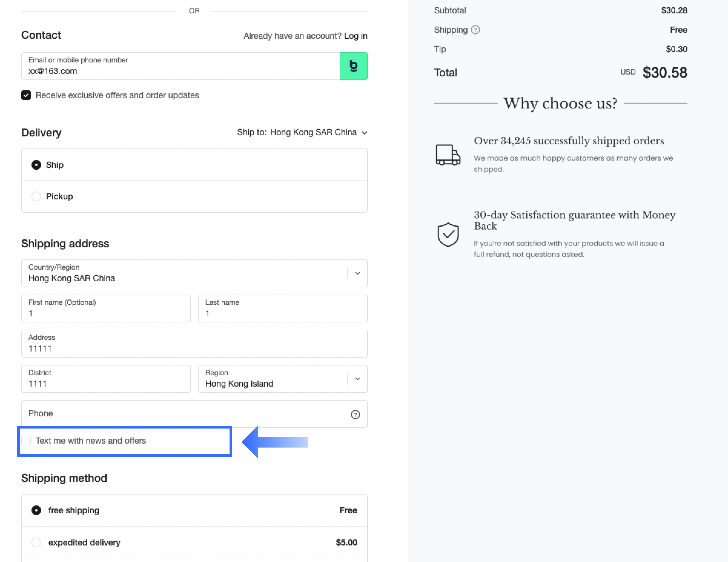Click Over 34,245 successfully shipped orders heading

point(569,141)
